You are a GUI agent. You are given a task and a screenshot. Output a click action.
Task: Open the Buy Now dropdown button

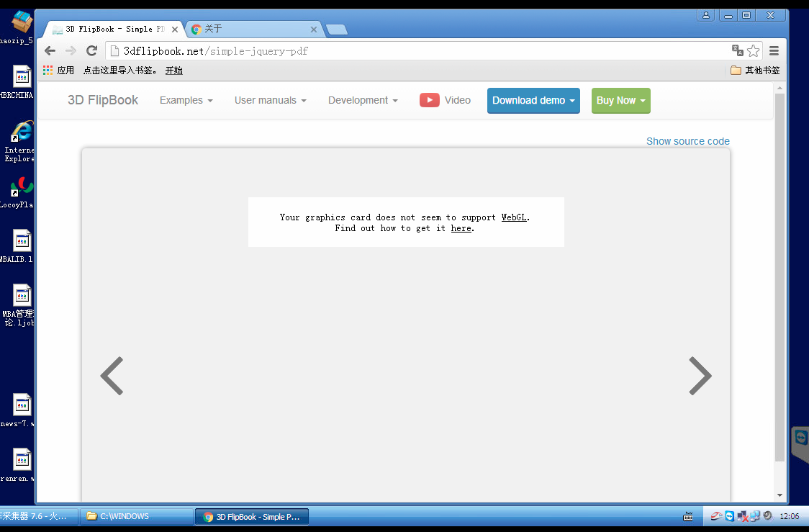(620, 101)
